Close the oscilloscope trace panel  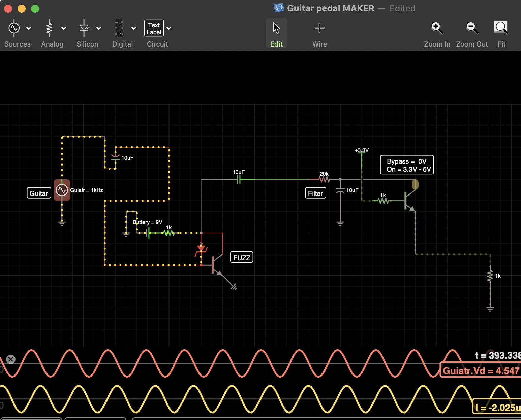coord(11,359)
